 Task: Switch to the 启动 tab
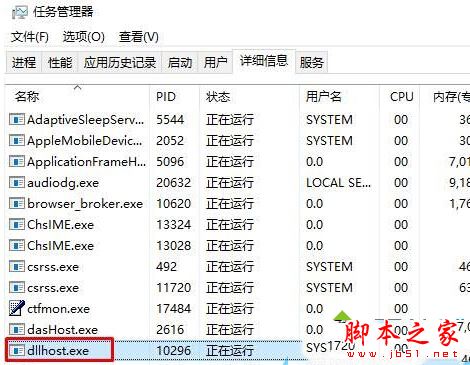click(180, 62)
